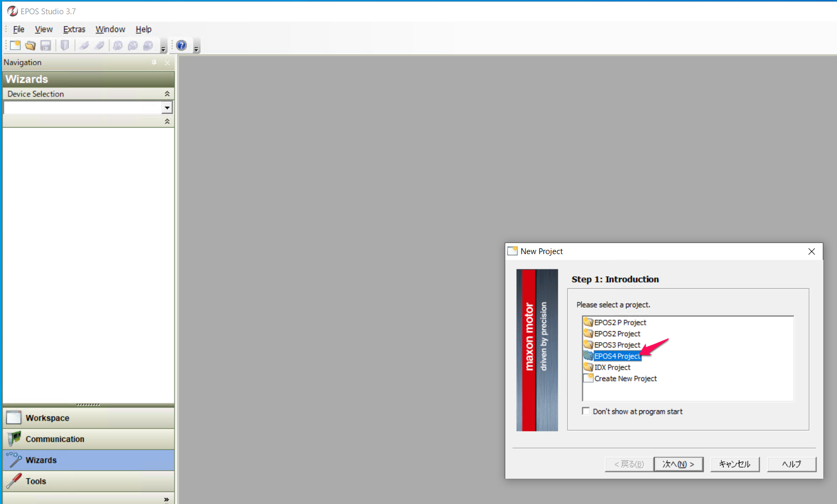The width and height of the screenshot is (837, 504).
Task: Open the Window menu
Action: tap(110, 30)
